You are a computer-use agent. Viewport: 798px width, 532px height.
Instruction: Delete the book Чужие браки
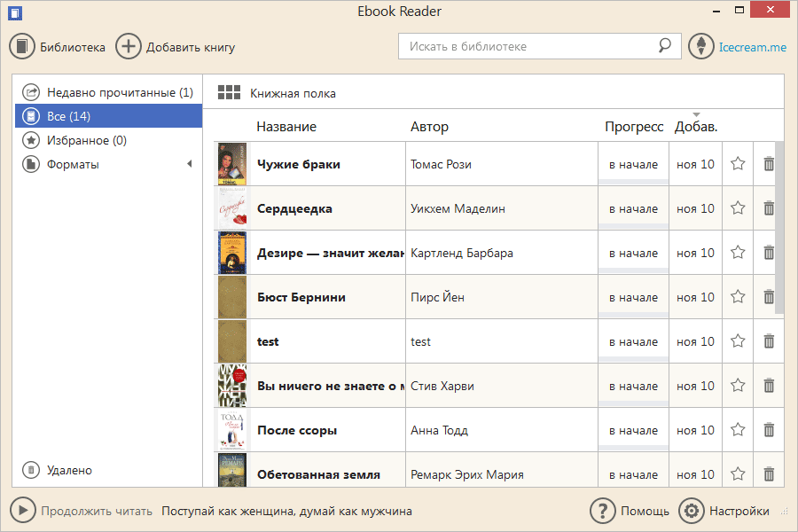(x=769, y=164)
